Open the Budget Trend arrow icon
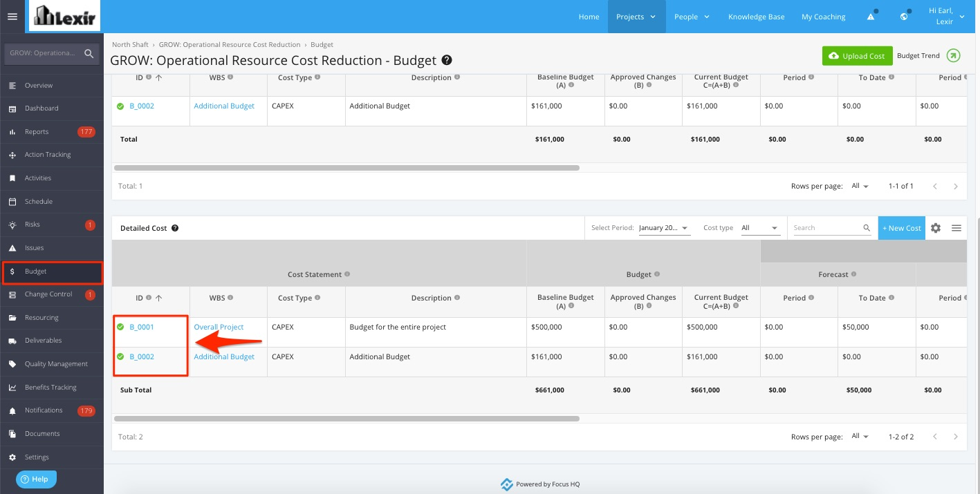 point(954,56)
